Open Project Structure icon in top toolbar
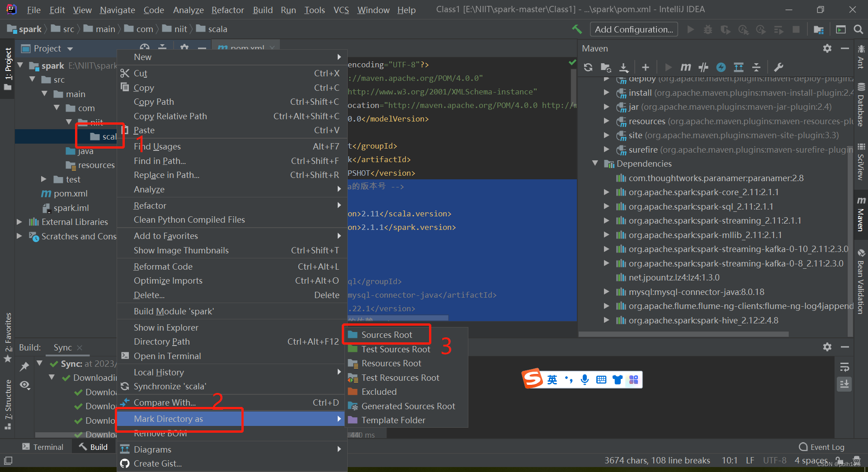Image resolution: width=868 pixels, height=472 pixels. tap(819, 29)
